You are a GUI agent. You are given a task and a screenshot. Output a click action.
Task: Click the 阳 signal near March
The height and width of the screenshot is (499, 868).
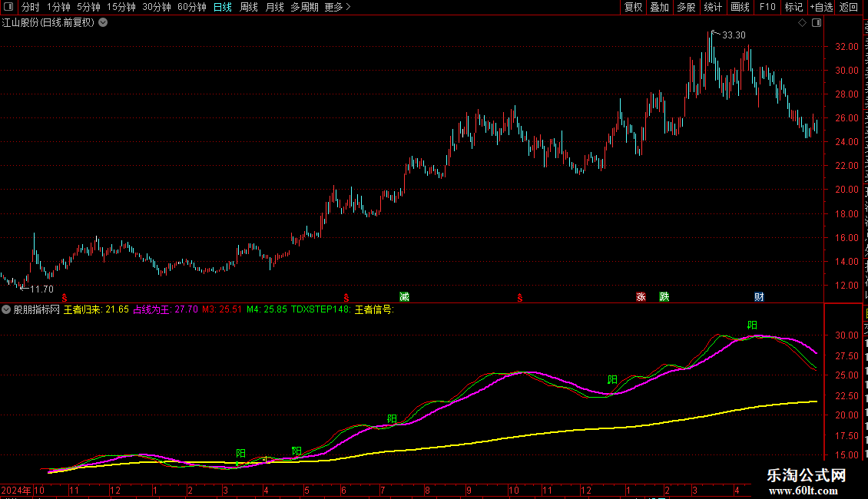[240, 454]
